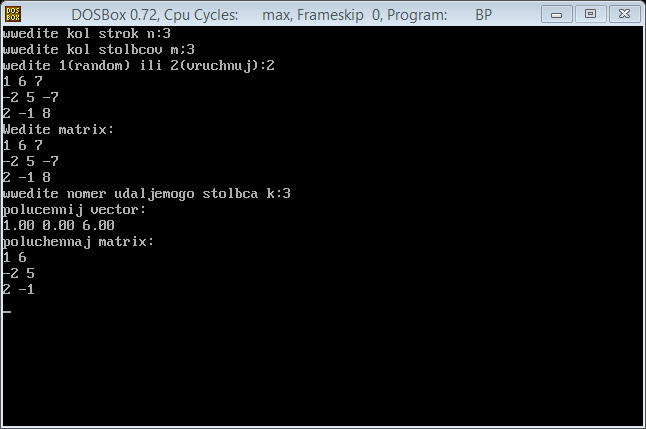Click the 'wwedite kol stolbcov m;3' line
The image size is (646, 429).
point(98,49)
